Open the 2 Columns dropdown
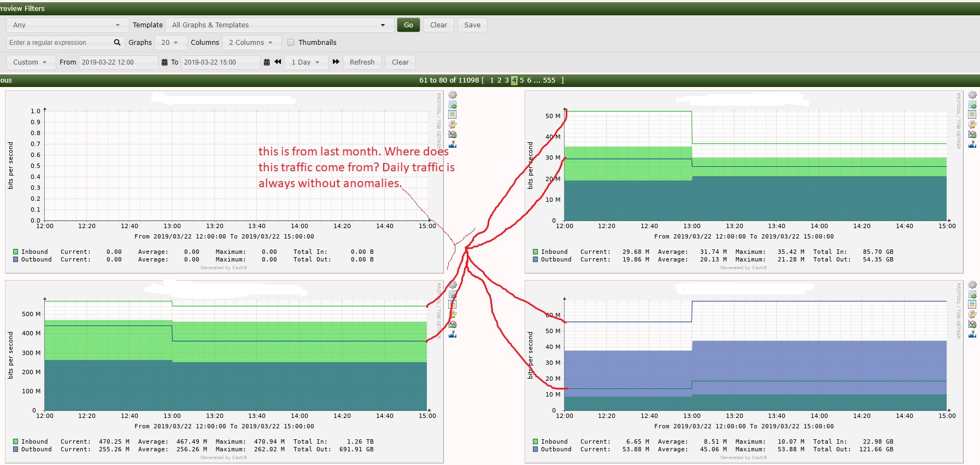 point(251,42)
